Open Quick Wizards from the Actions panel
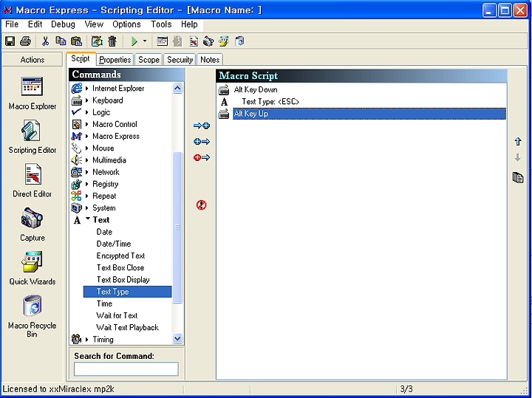The width and height of the screenshot is (532, 398). (33, 268)
